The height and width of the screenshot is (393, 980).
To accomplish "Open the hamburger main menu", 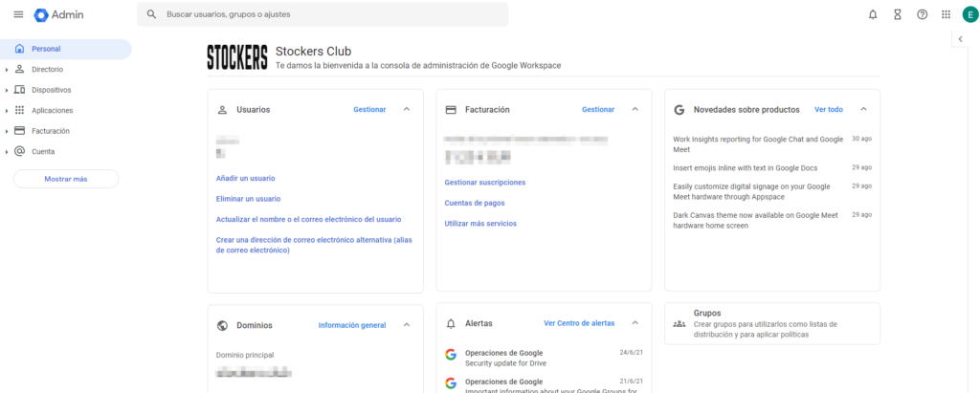I will [17, 14].
